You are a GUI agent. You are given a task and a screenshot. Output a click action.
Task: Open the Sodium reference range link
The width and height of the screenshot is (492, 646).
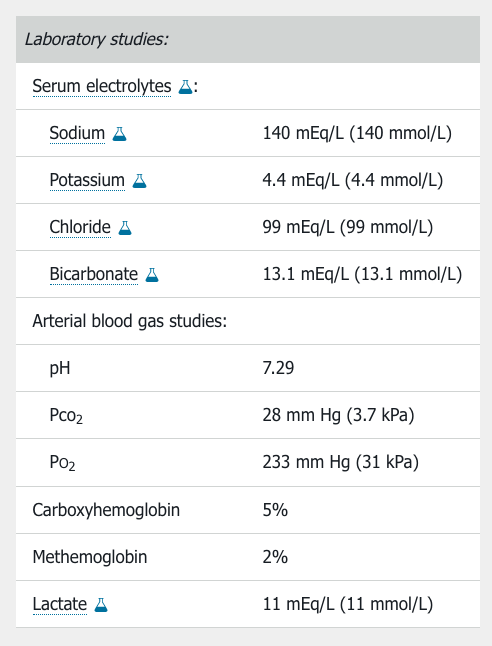pyautogui.click(x=77, y=133)
